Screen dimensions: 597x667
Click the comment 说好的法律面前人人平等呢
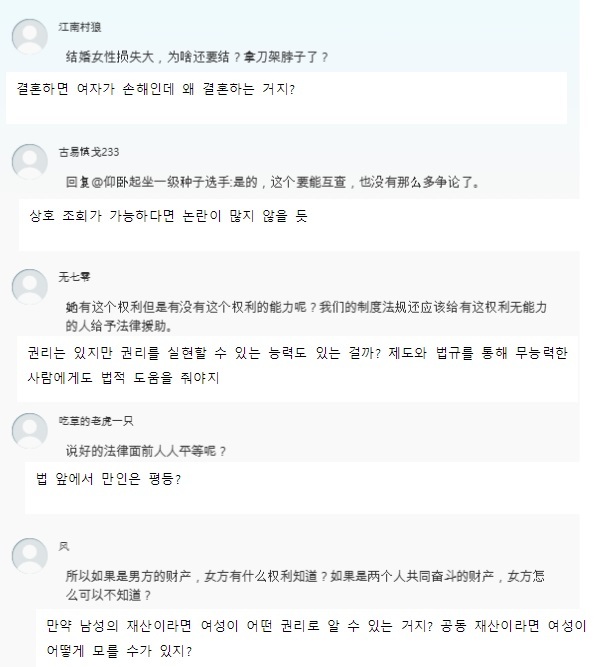pyautogui.click(x=146, y=451)
